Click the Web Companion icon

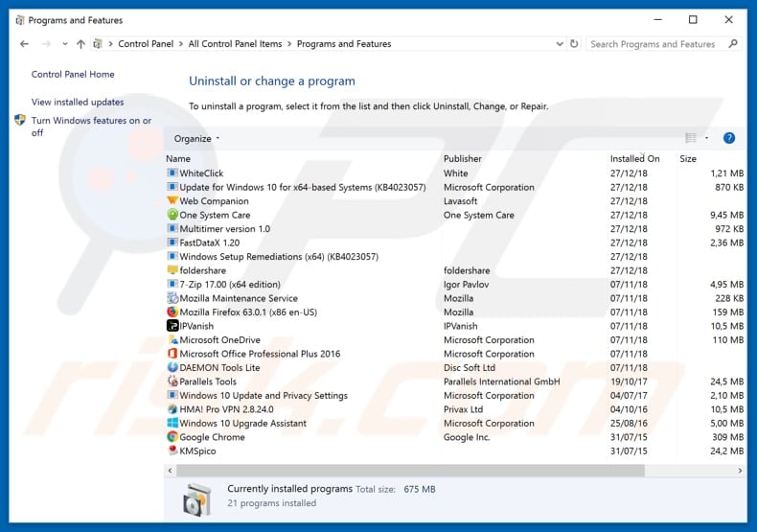tap(172, 200)
